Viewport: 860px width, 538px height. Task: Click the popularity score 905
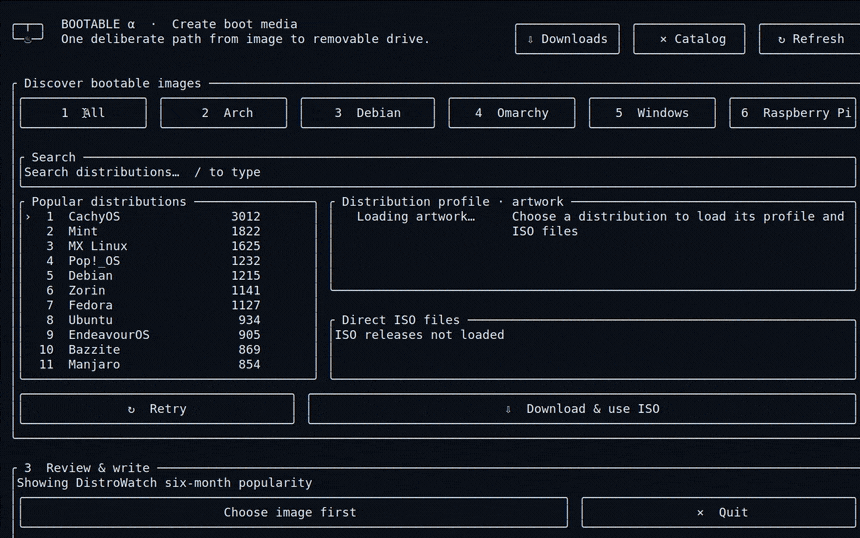(x=250, y=335)
